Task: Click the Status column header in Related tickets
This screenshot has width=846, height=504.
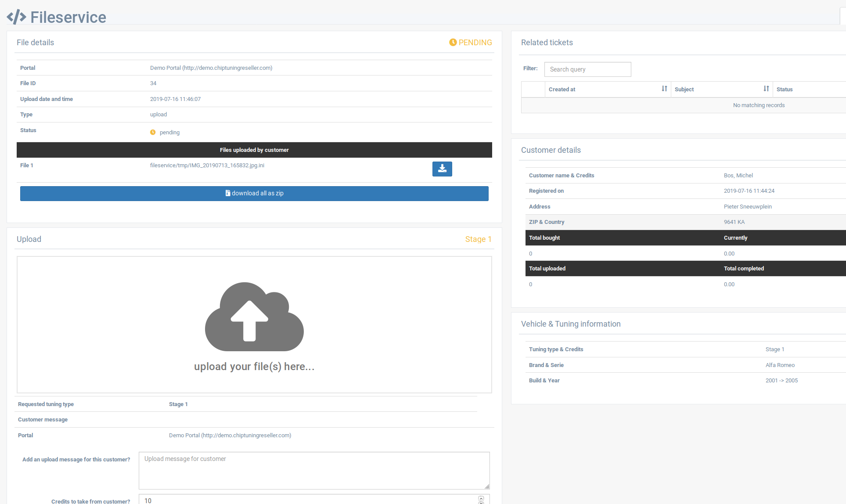Action: tap(785, 89)
